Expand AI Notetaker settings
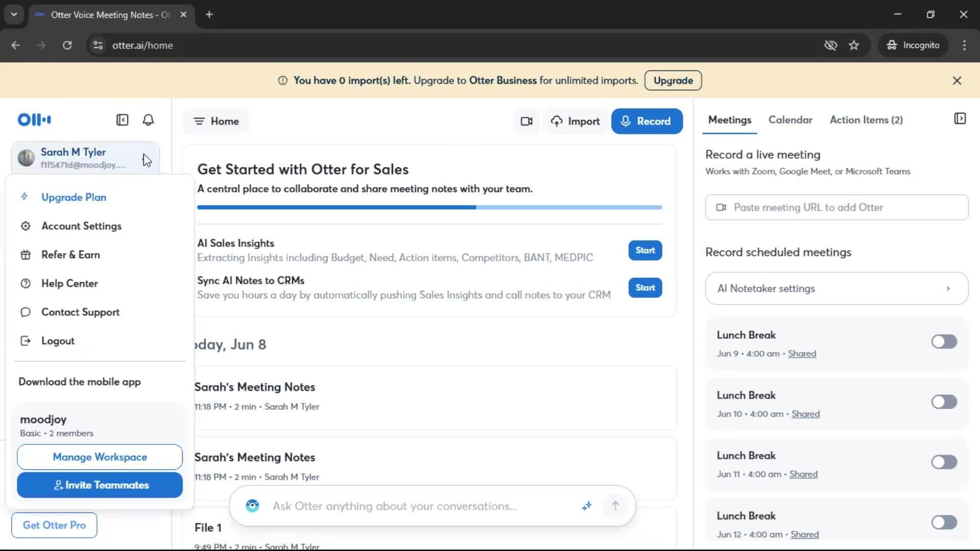The height and width of the screenshot is (551, 980). point(837,288)
